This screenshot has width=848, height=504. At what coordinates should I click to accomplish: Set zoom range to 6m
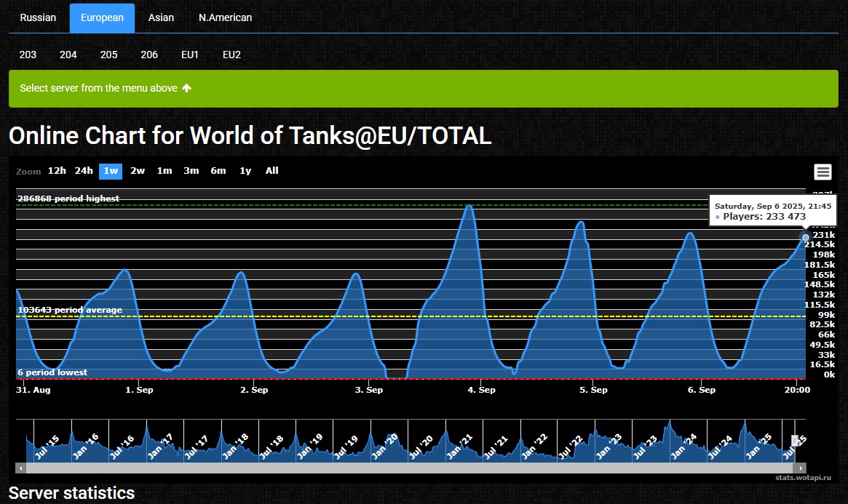pos(218,171)
